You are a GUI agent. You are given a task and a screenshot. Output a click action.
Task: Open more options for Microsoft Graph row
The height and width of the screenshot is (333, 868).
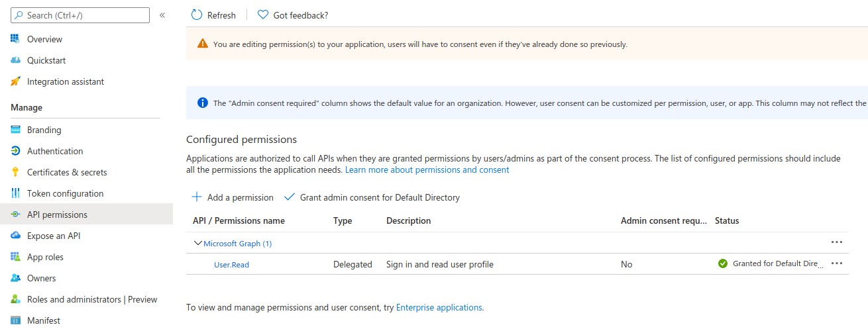[836, 242]
